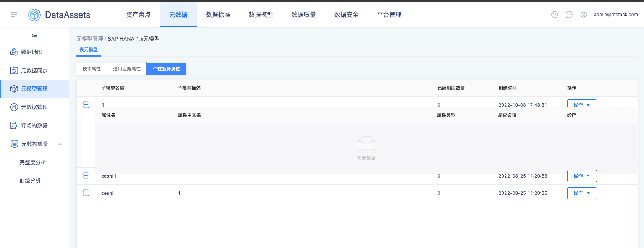Screen dimensions: 644x248
Task: Open the 资产盘点 top menu
Action: [x=139, y=15]
